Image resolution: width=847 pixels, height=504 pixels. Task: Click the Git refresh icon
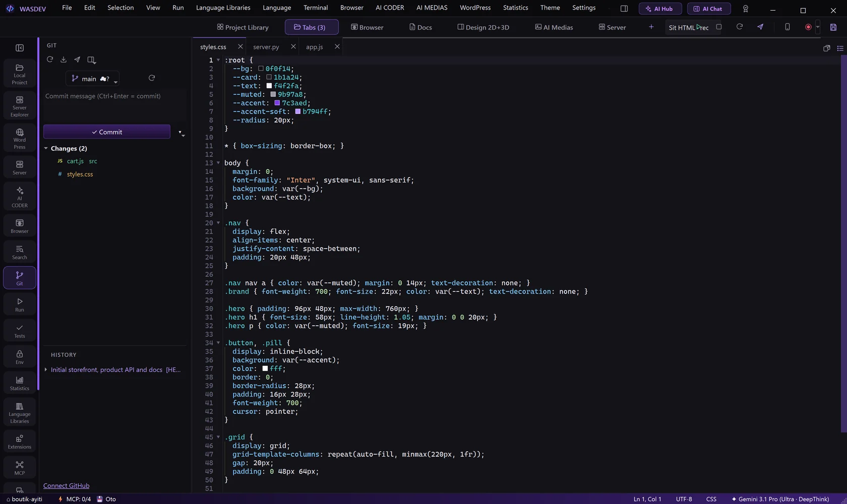tap(50, 59)
